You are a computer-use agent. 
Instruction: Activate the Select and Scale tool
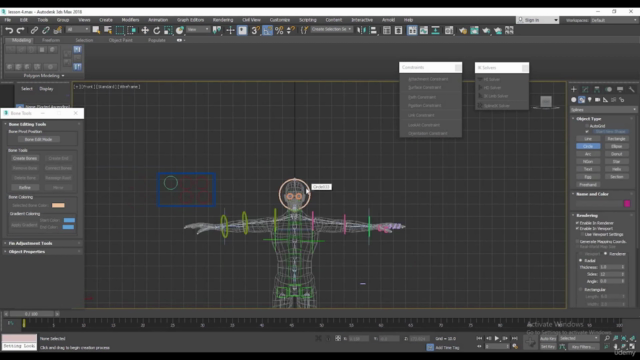tap(168, 30)
